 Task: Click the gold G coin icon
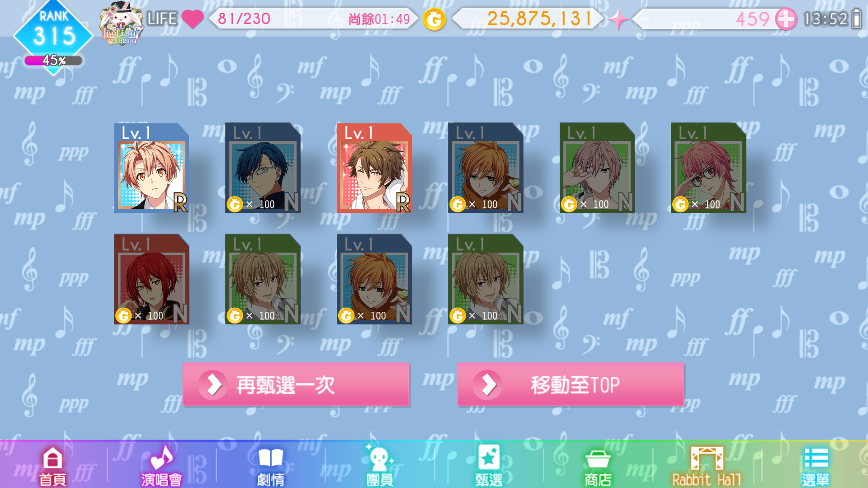434,19
